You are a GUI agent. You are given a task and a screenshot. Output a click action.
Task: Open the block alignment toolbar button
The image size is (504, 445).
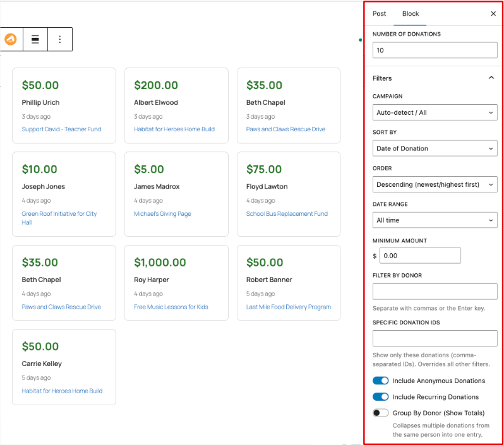coord(35,39)
